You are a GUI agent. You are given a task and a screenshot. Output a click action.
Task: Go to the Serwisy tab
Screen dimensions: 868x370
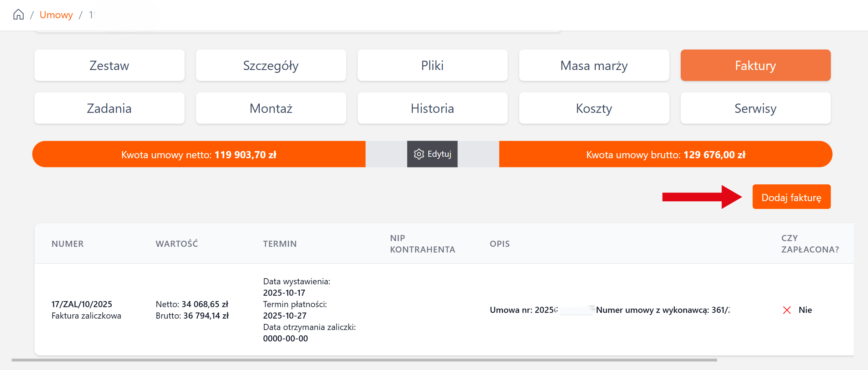755,108
